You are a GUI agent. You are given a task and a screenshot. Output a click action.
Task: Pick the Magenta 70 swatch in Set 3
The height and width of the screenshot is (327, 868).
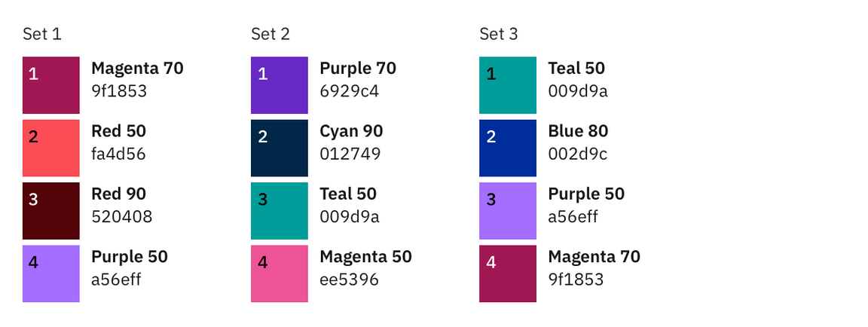[508, 274]
